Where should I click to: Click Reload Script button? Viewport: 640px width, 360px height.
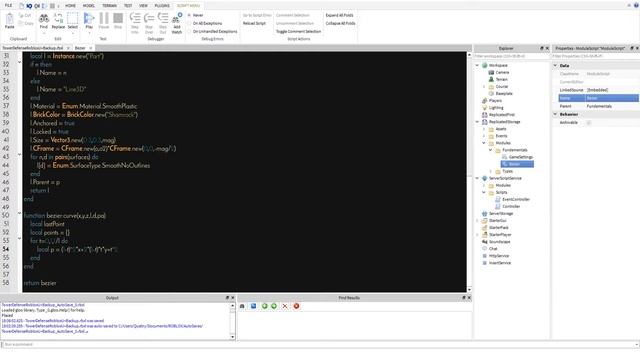[x=254, y=23]
